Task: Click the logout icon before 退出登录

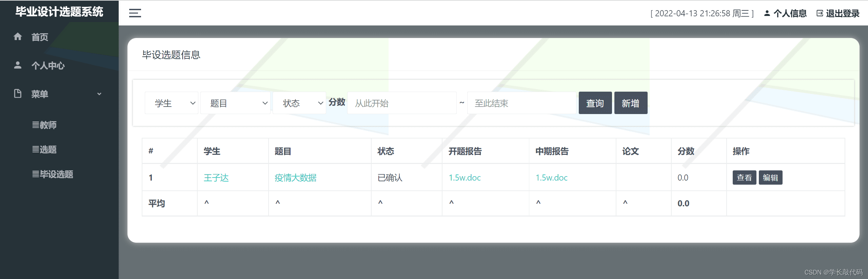Action: [x=820, y=13]
